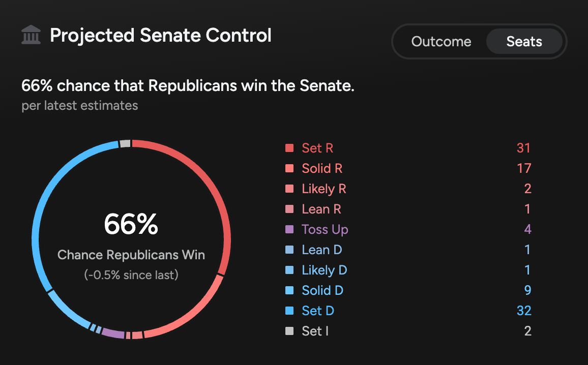This screenshot has width=588, height=365.
Task: Click the Solid R legend swatch
Action: pos(289,168)
